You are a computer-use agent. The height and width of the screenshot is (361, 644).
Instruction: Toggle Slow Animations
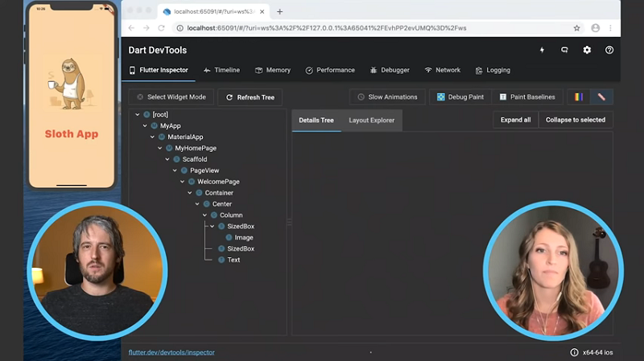[x=387, y=96]
